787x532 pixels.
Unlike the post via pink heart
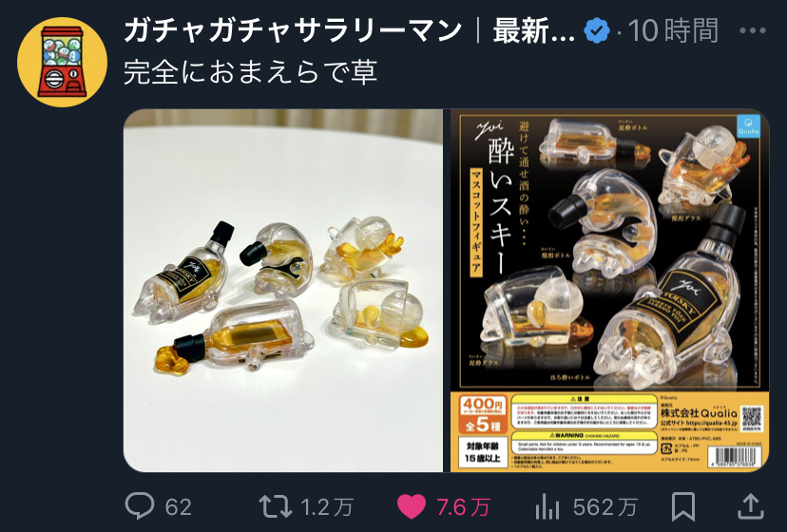point(412,506)
